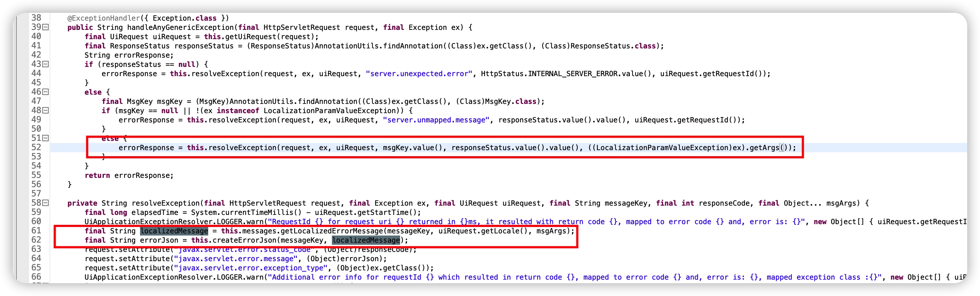Click highlighted localizedMessage variable on line 61
This screenshot has height=296, width=980.
pos(174,231)
